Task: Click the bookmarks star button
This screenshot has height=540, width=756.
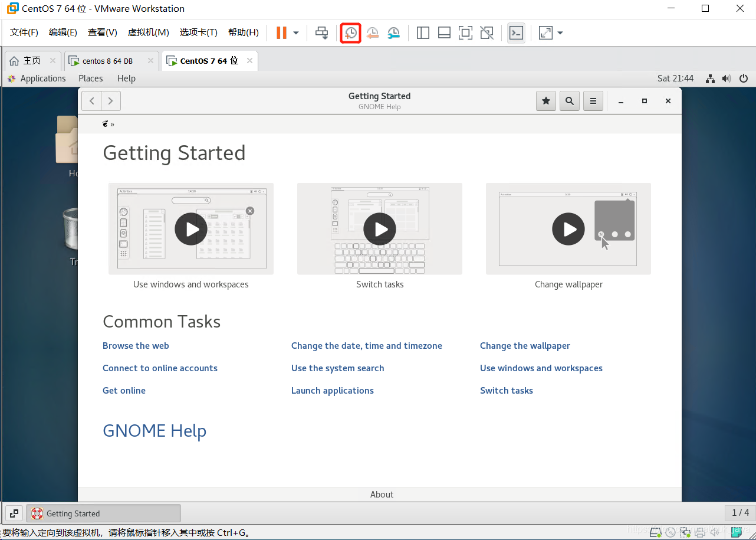Action: pos(546,101)
